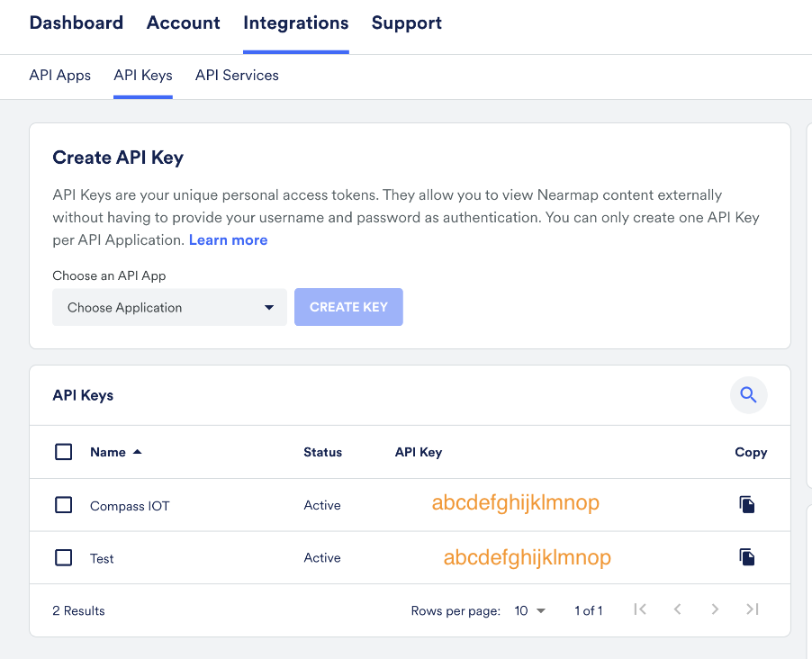Toggle the Name column sort arrow

click(138, 452)
